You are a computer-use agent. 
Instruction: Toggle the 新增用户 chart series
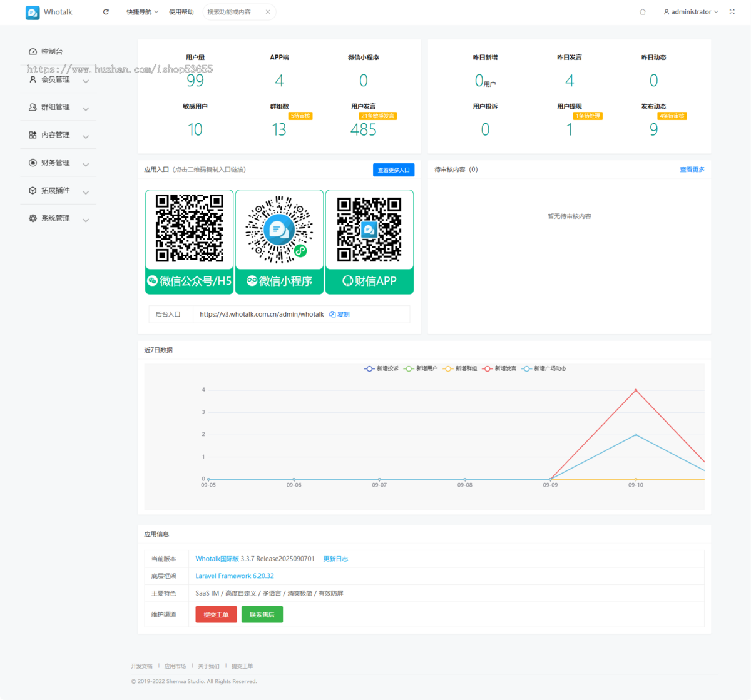421,368
